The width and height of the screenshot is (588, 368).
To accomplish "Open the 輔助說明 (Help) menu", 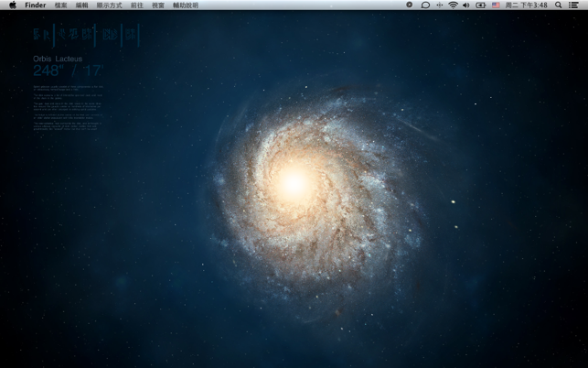I will [186, 5].
